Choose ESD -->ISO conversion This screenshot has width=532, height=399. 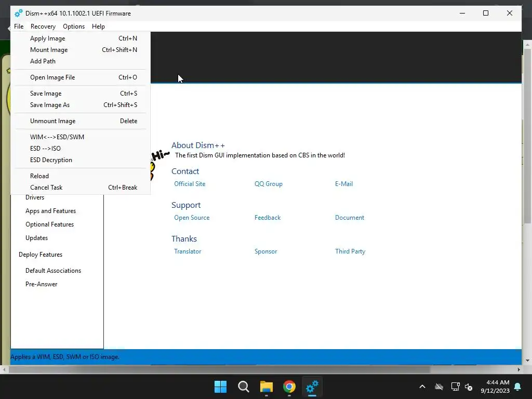pos(81,149)
